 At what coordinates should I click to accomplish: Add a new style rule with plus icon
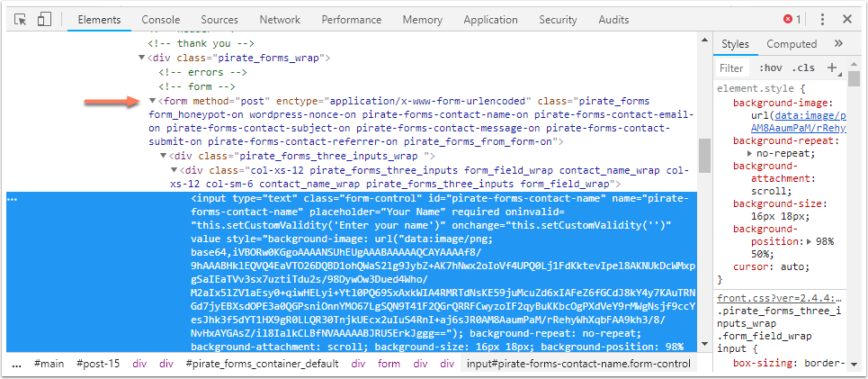831,68
